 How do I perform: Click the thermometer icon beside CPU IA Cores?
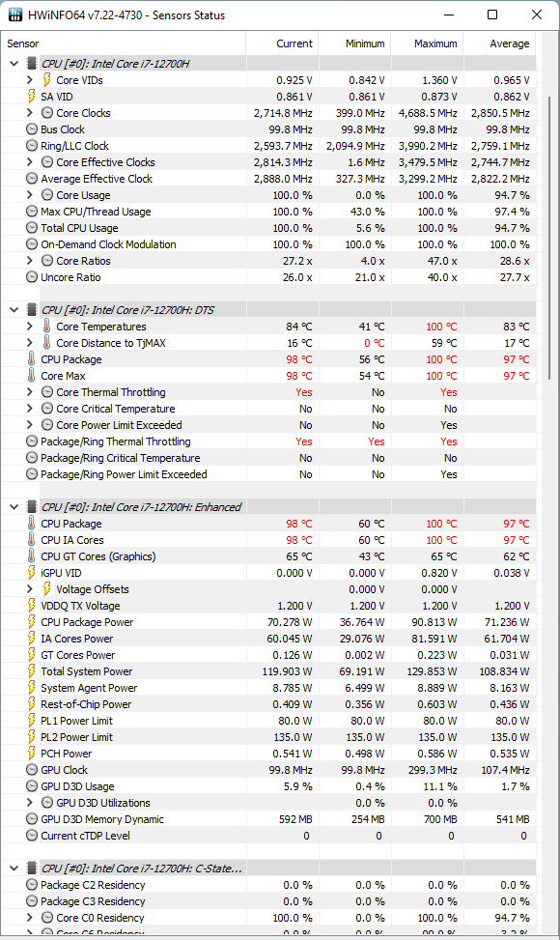tap(32, 539)
